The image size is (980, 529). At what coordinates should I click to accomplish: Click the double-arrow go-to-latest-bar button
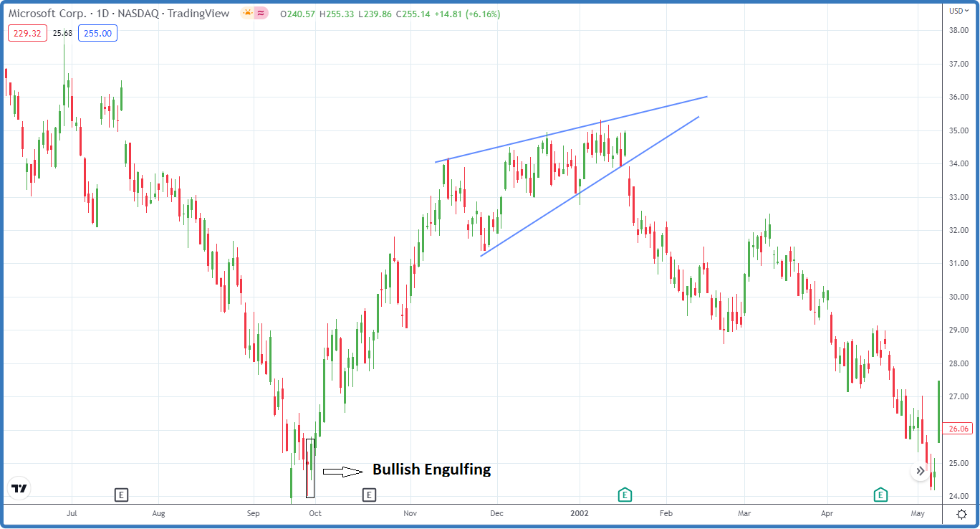tap(919, 470)
